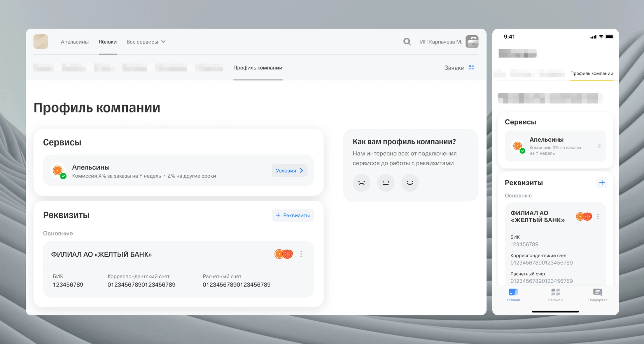Image resolution: width=644 pixels, height=344 pixels.
Task: Rate profile with sad face
Action: point(361,183)
